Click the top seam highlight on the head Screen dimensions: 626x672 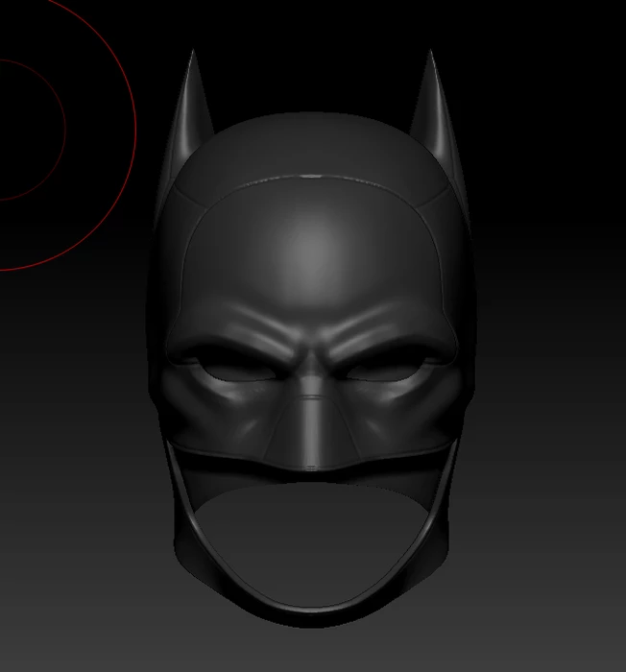(x=312, y=177)
